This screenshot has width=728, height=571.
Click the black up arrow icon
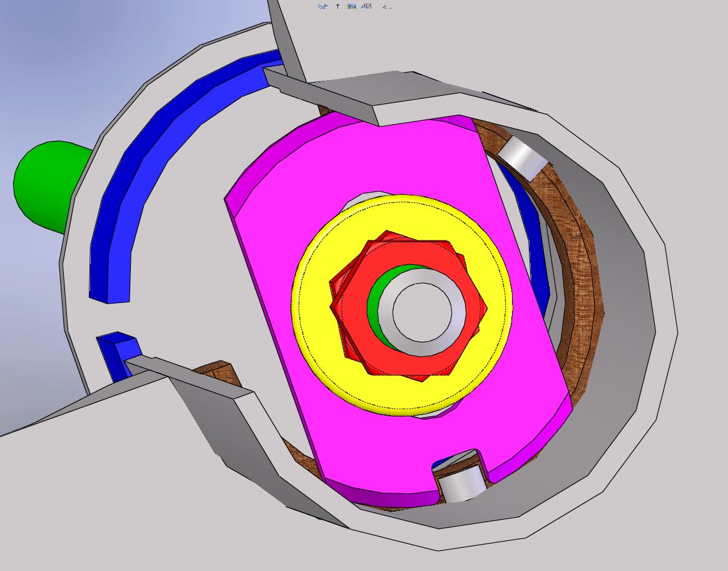[337, 6]
